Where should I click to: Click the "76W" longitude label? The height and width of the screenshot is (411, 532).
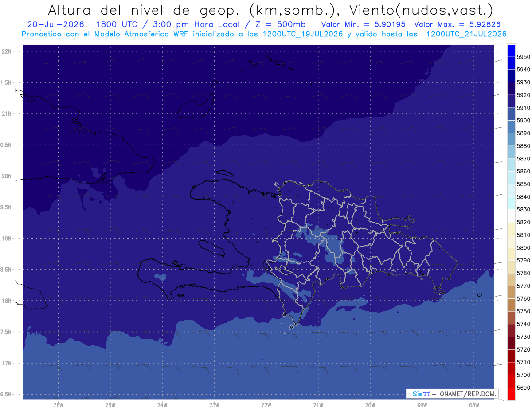click(58, 405)
